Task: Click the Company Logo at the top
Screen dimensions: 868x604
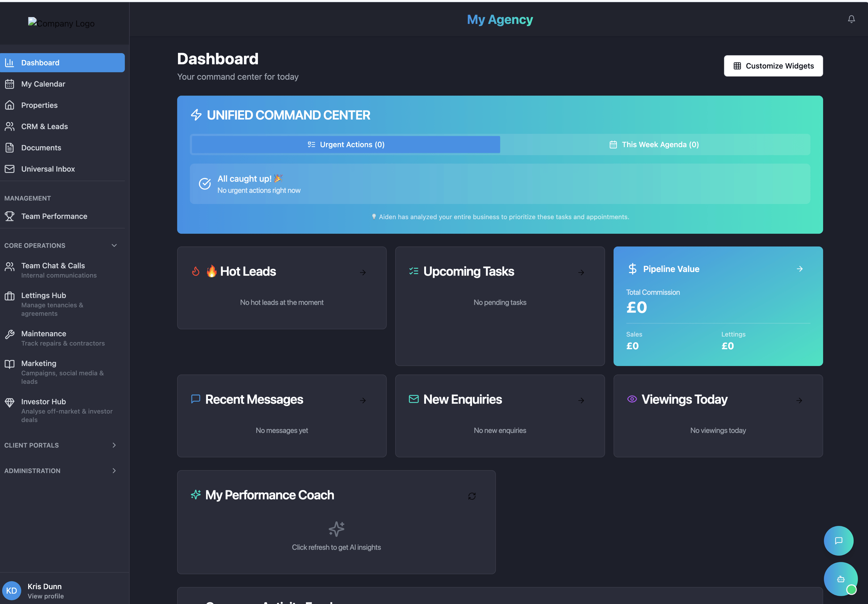Action: (x=61, y=23)
